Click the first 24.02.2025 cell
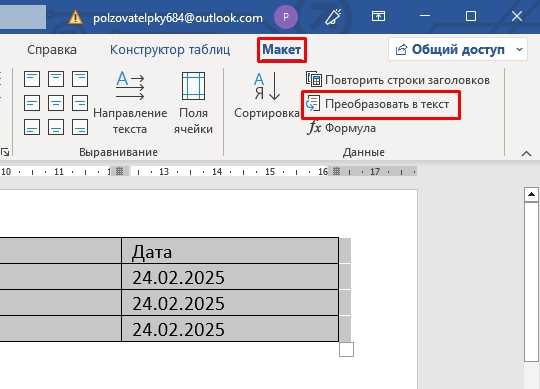540x389 pixels. pos(230,277)
